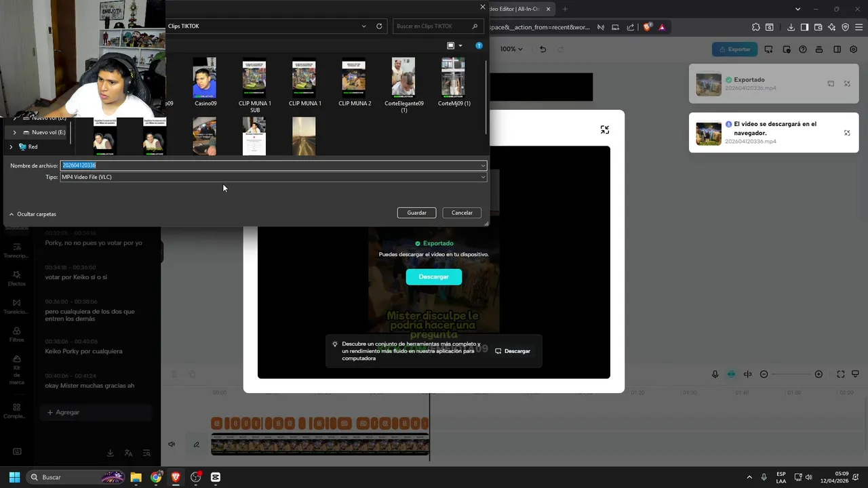Toggle the browser sidebar panel
The width and height of the screenshot is (868, 488).
(x=804, y=27)
